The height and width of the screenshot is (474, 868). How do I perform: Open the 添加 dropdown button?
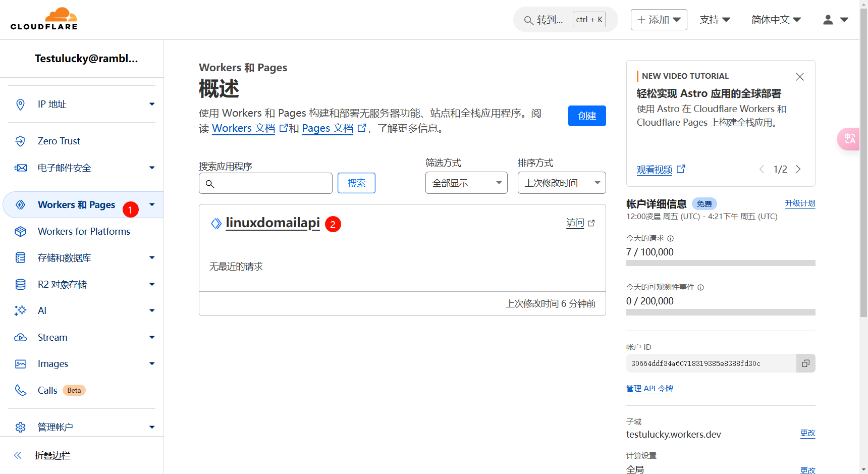click(659, 20)
